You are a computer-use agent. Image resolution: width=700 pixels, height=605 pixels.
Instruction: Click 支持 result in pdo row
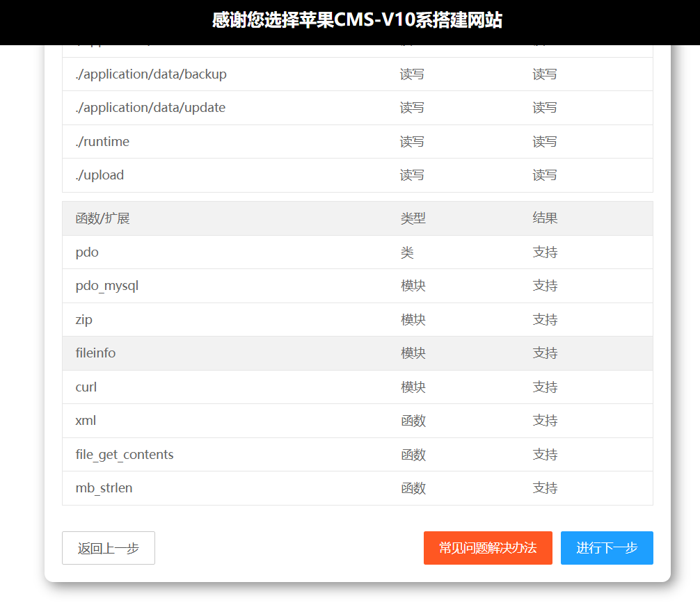[545, 252]
